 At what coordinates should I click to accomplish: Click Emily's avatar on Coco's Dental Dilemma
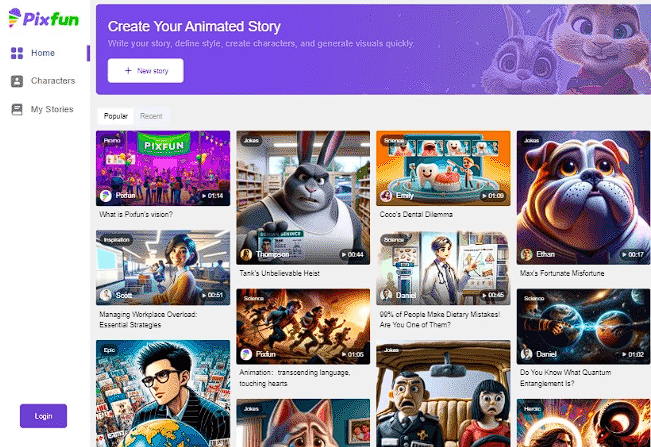pos(386,195)
